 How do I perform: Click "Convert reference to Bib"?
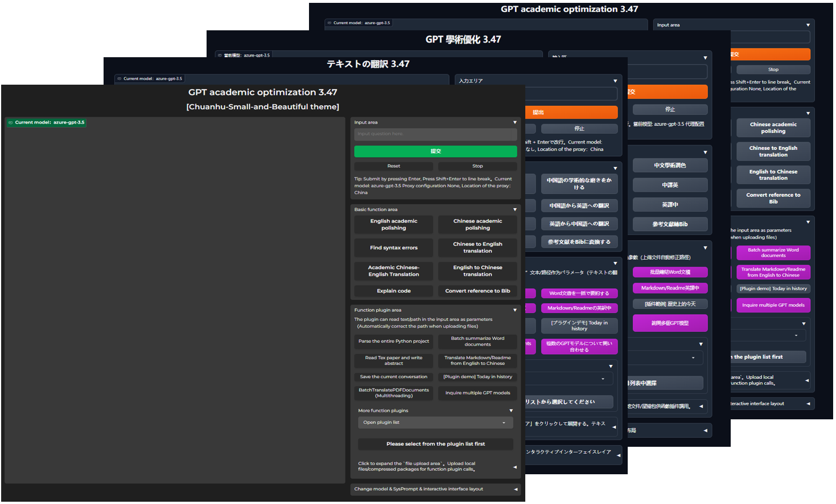point(477,291)
